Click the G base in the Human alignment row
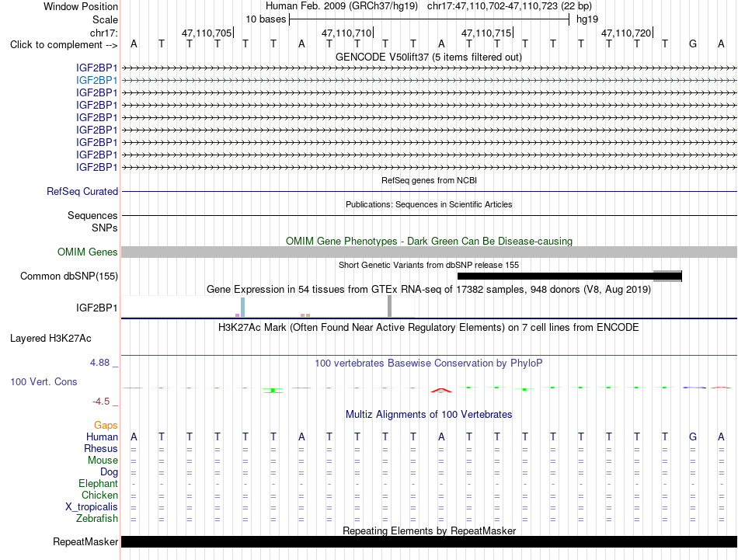738x560 pixels. click(x=693, y=437)
